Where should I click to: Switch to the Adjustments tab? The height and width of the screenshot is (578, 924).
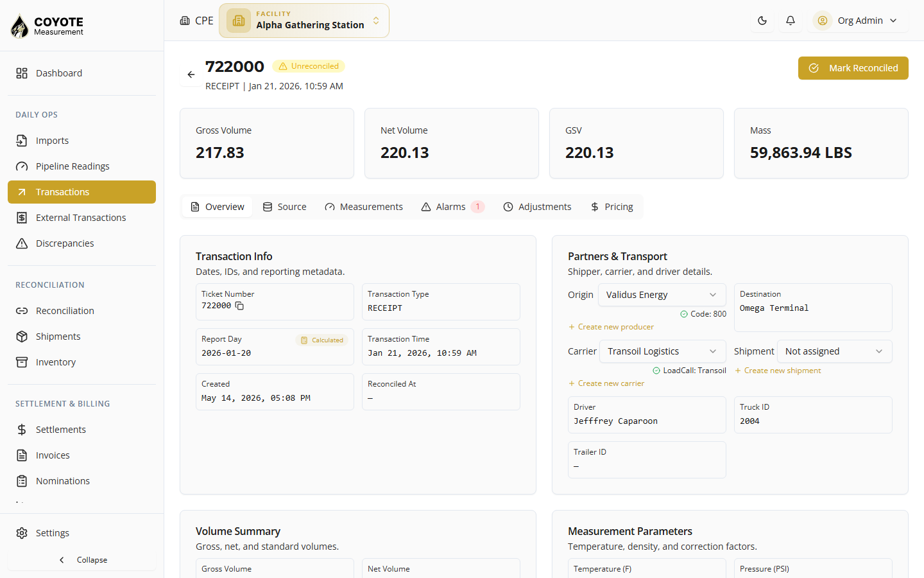(x=537, y=207)
